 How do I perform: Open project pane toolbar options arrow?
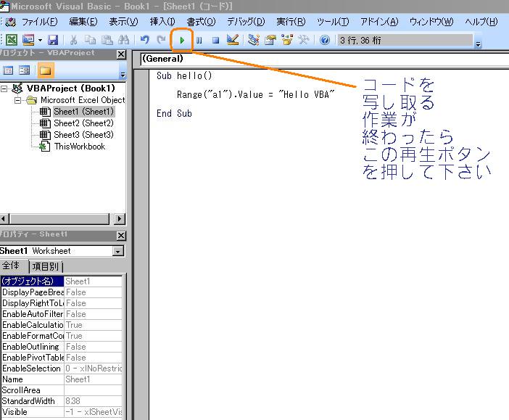123,75
